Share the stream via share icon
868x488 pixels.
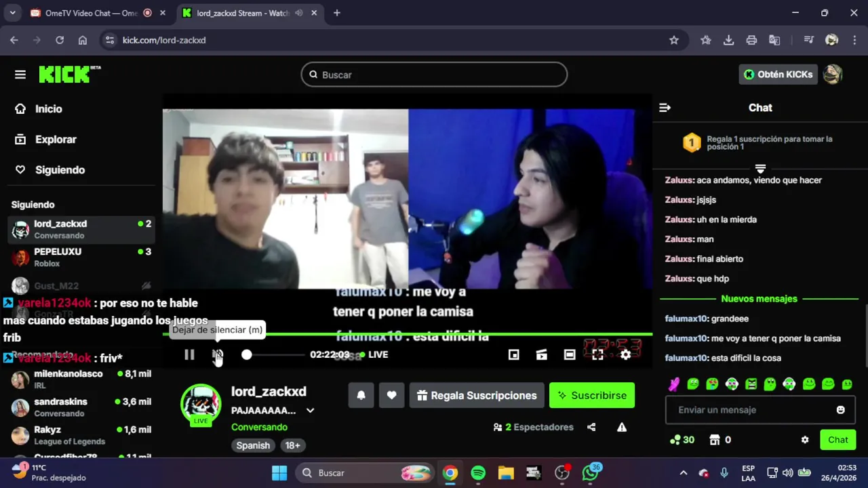coord(591,427)
